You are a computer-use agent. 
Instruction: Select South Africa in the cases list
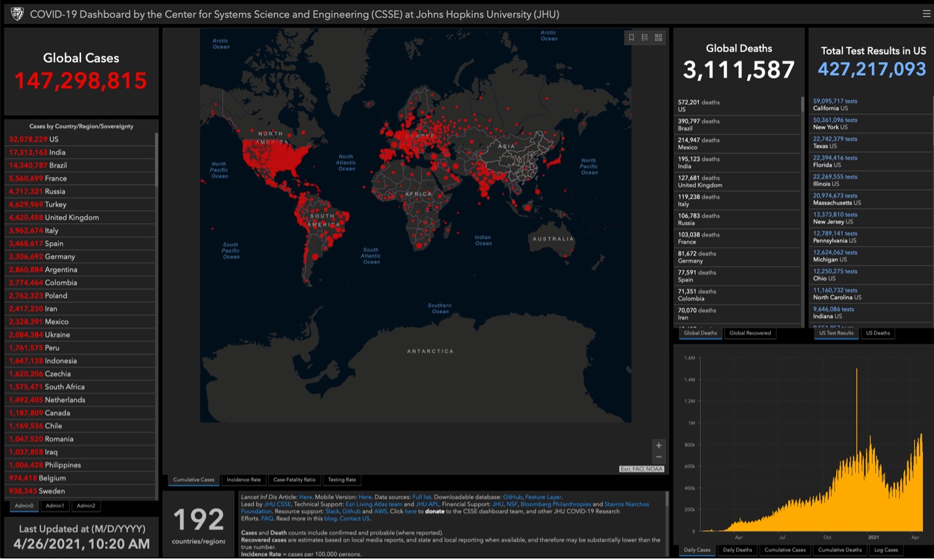click(81, 387)
